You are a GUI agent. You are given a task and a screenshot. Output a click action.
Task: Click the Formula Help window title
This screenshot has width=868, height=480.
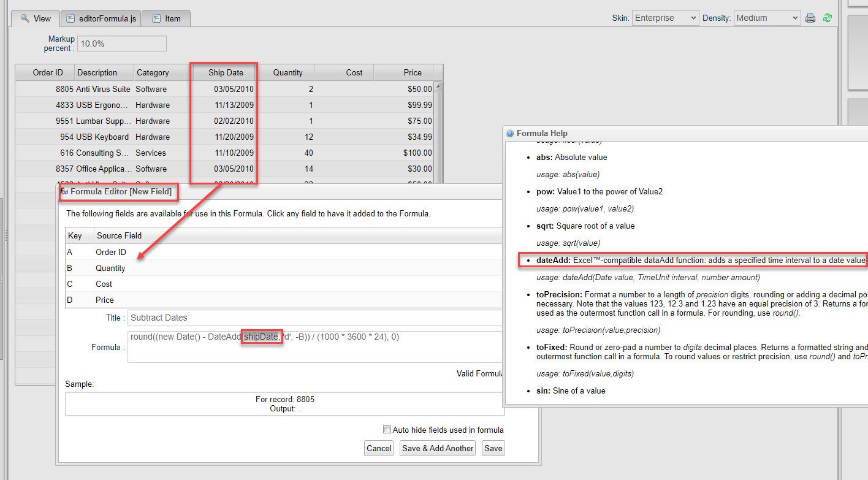542,133
